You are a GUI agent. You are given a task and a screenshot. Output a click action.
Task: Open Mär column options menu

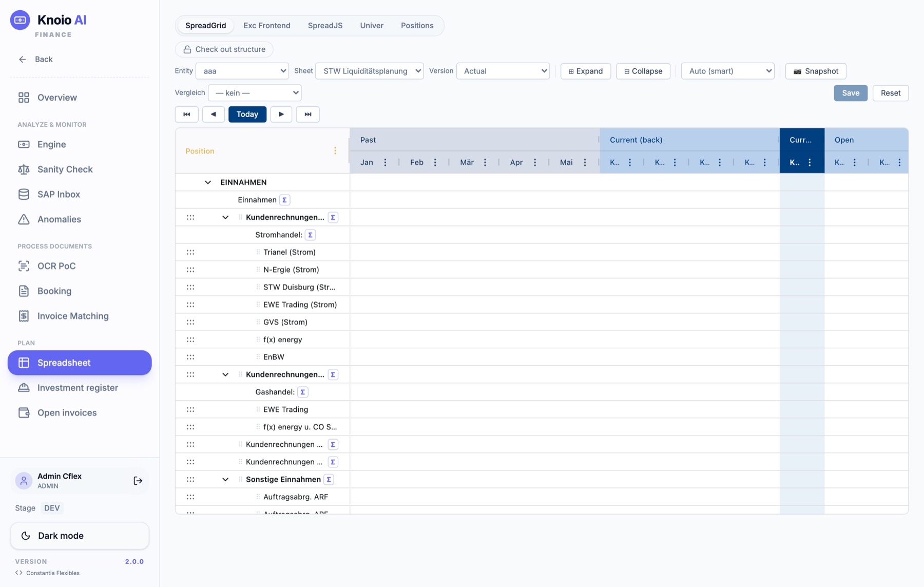coord(485,162)
